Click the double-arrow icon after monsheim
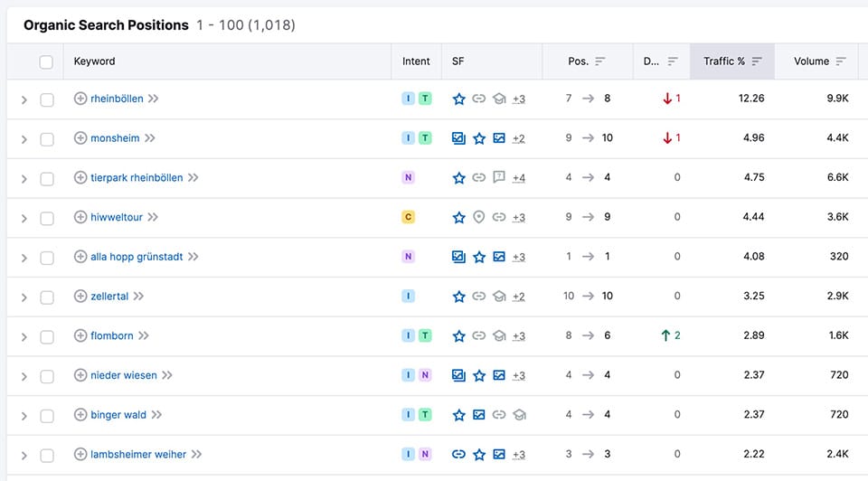Screen dimensions: 868x481 tap(149, 138)
